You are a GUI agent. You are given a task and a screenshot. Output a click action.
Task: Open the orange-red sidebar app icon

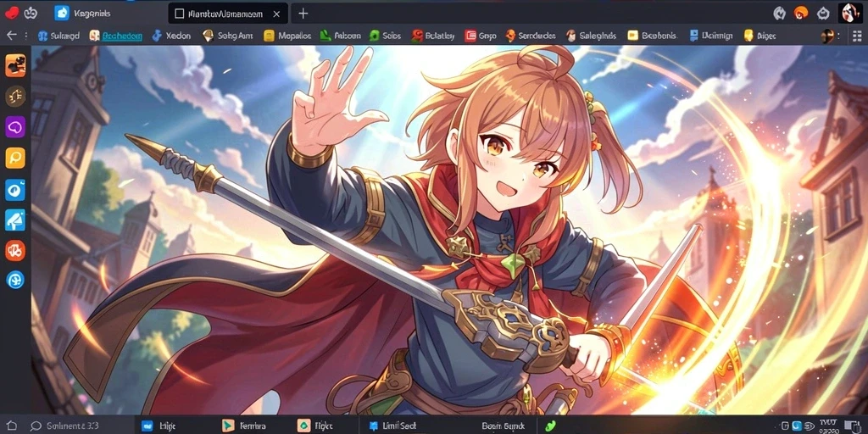[15, 250]
